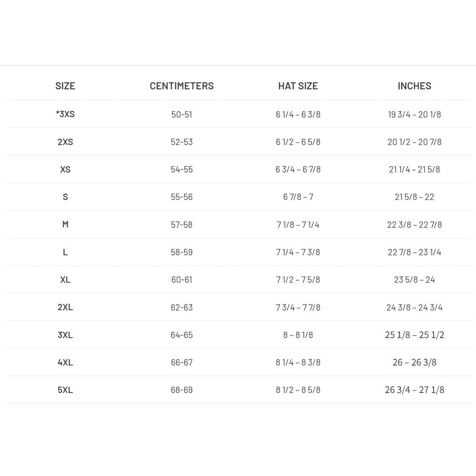The width and height of the screenshot is (476, 476).
Task: Click the M size label
Action: pos(65,225)
